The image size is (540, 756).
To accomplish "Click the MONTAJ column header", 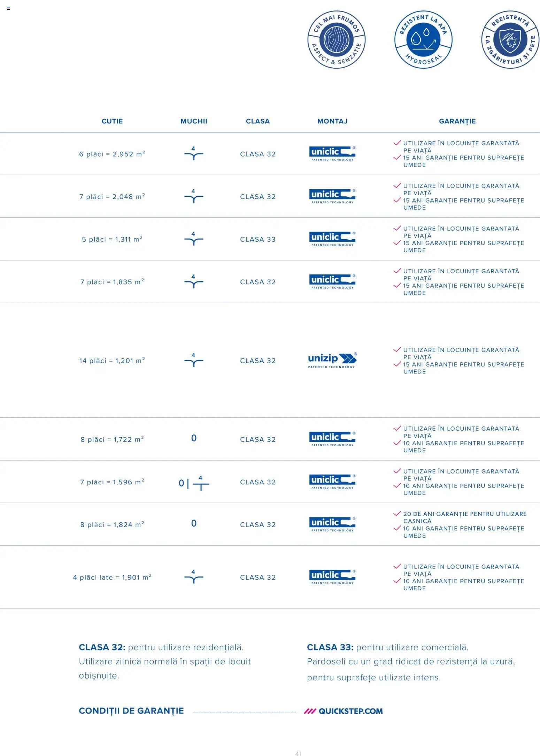I will pyautogui.click(x=332, y=121).
